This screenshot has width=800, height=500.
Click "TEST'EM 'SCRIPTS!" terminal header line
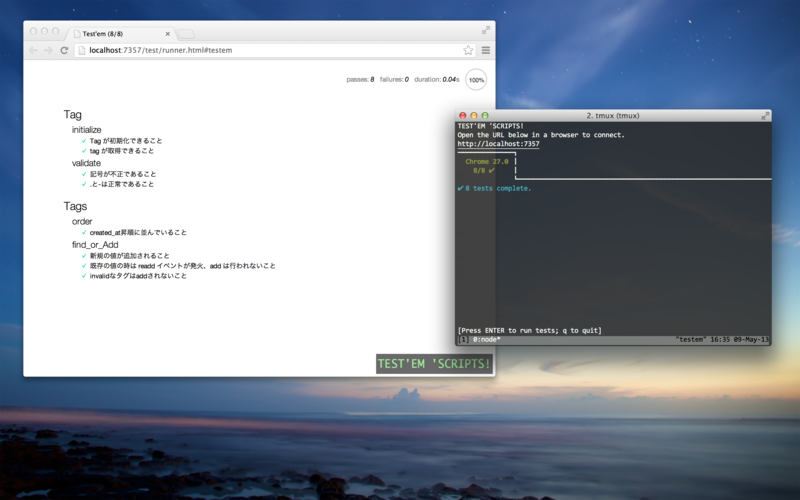pos(490,126)
